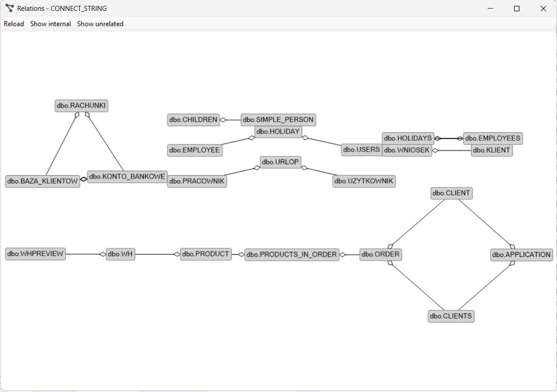Select the dbo.CHILDREN table node
557x392 pixels.
(x=194, y=120)
